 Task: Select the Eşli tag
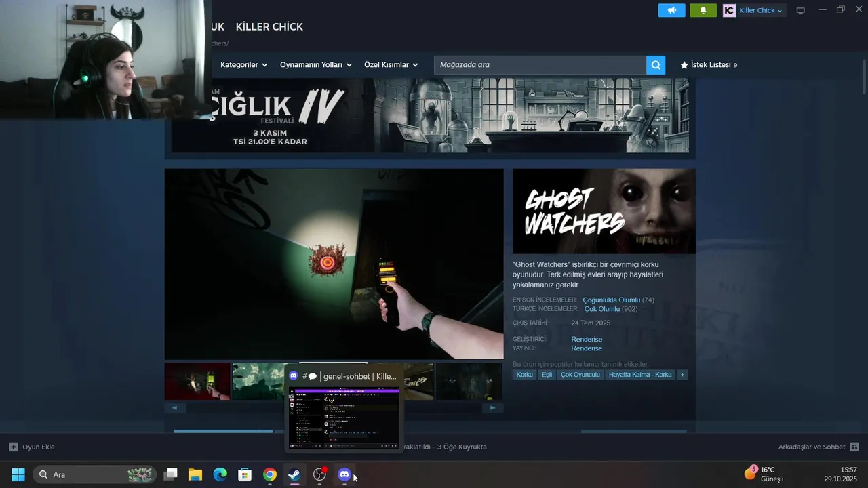pyautogui.click(x=547, y=375)
